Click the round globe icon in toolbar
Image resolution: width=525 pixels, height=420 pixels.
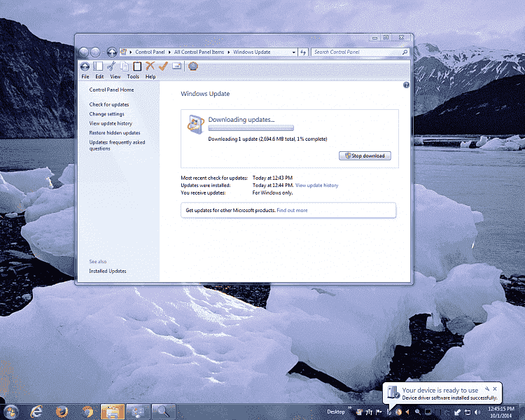[x=193, y=66]
